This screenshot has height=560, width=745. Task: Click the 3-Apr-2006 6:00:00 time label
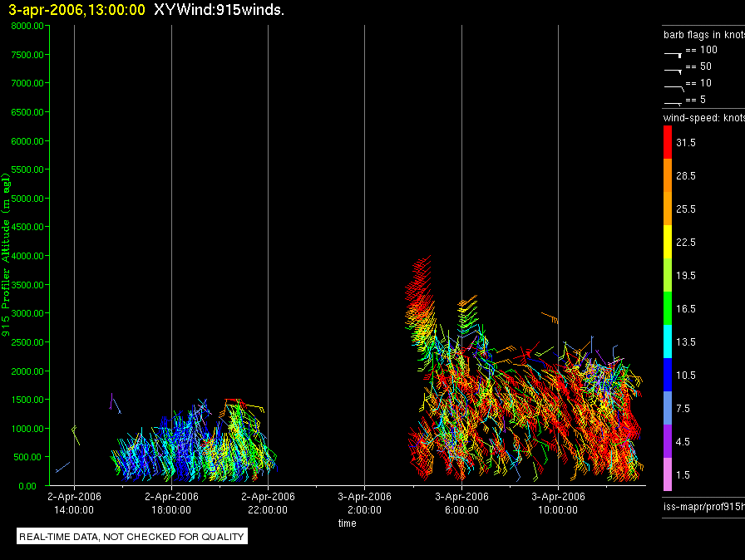coord(461,503)
